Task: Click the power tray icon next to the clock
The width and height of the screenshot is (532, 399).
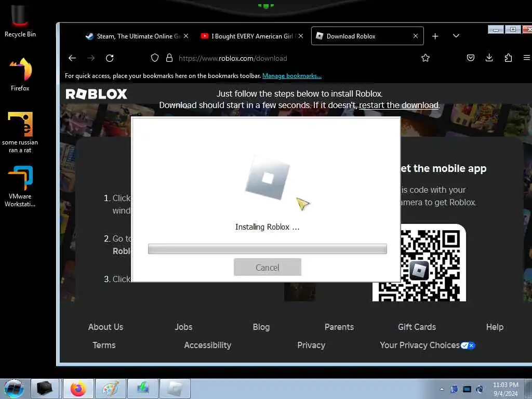Action: 480,389
